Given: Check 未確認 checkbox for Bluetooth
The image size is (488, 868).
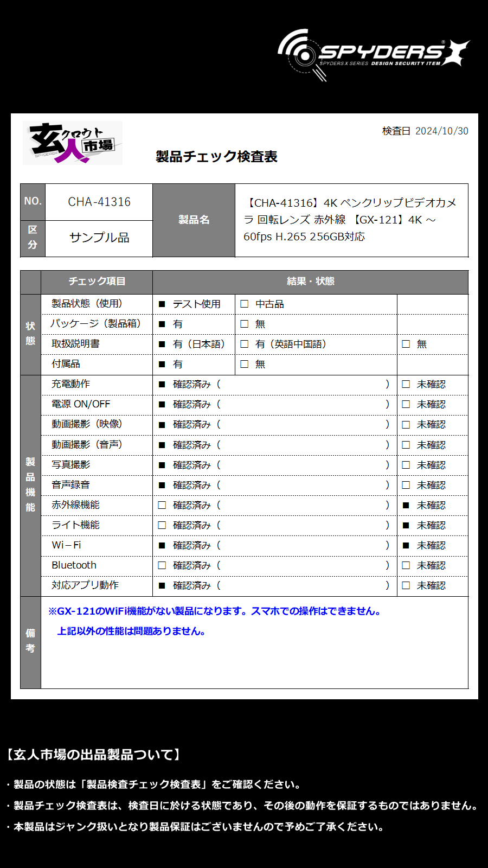Looking at the screenshot, I should 406,565.
